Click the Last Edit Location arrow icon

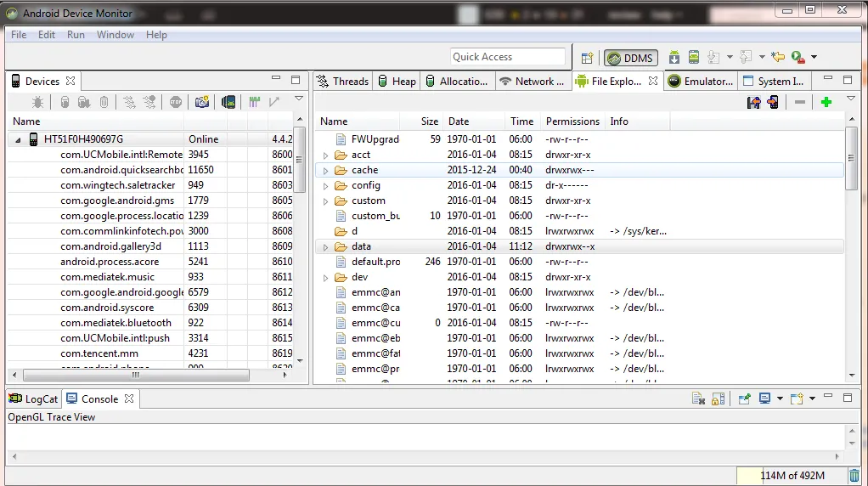tap(778, 56)
